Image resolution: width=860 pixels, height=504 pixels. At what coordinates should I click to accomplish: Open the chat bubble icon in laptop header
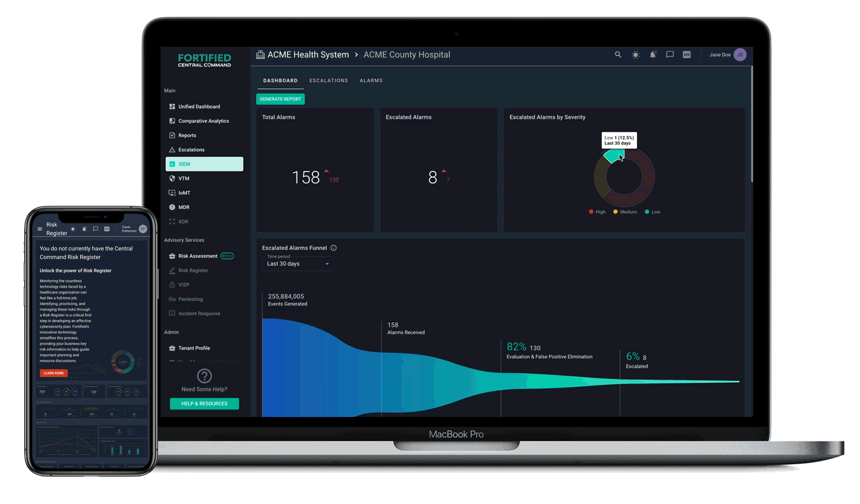click(670, 55)
